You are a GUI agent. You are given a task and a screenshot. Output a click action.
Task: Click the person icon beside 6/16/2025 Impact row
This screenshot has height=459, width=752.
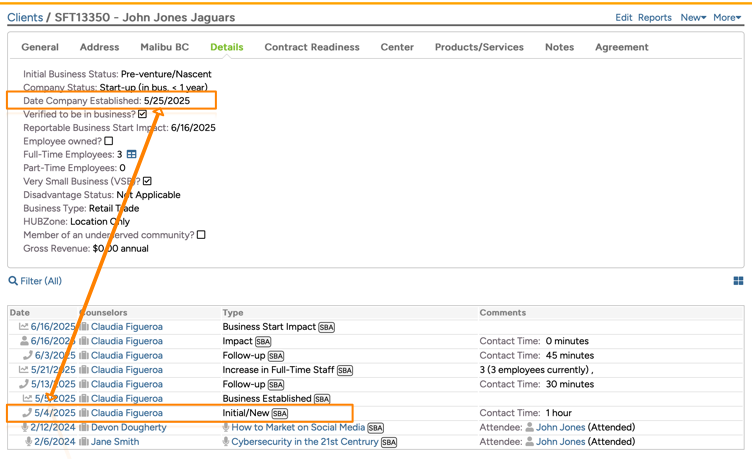25,341
